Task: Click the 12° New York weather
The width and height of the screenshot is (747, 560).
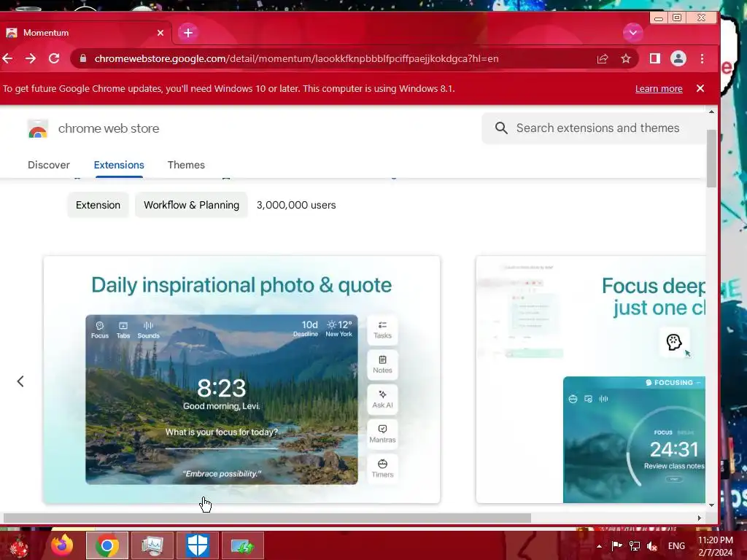Action: point(338,328)
